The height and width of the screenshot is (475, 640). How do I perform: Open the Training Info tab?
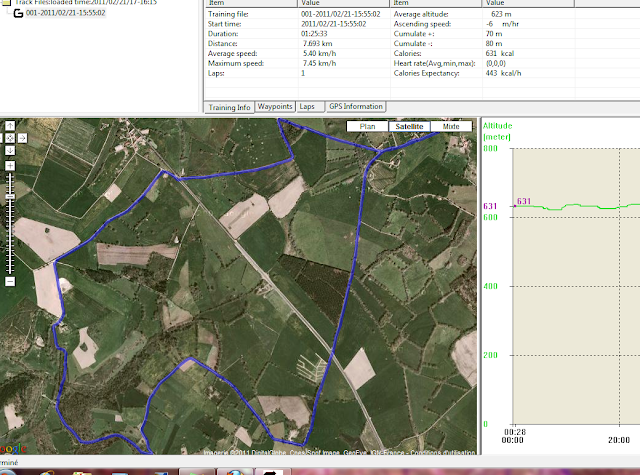[x=229, y=107]
